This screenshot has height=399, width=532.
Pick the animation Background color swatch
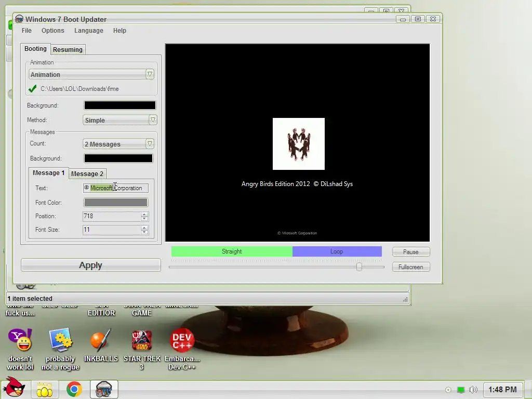point(120,105)
